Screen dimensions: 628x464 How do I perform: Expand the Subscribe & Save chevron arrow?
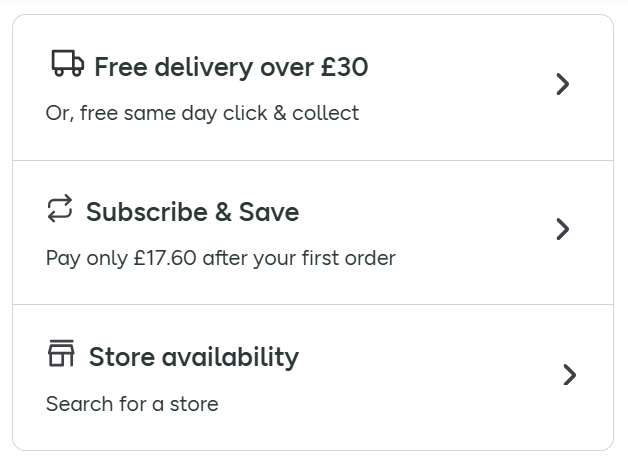click(x=563, y=229)
